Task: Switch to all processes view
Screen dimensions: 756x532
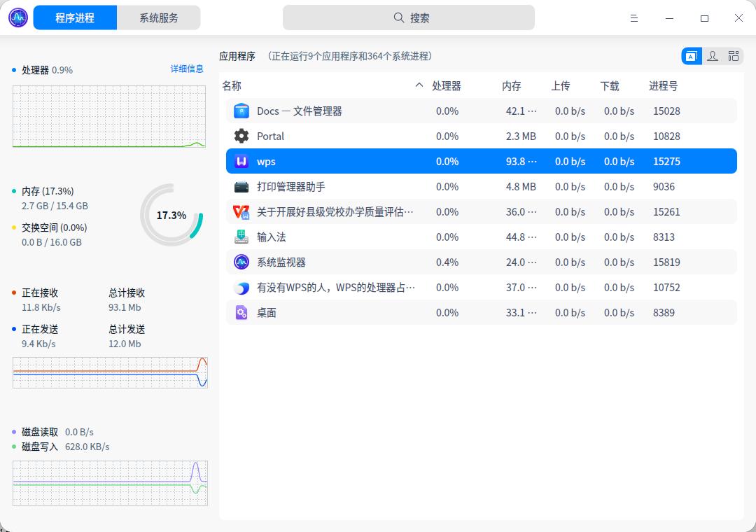Action: pyautogui.click(x=734, y=56)
